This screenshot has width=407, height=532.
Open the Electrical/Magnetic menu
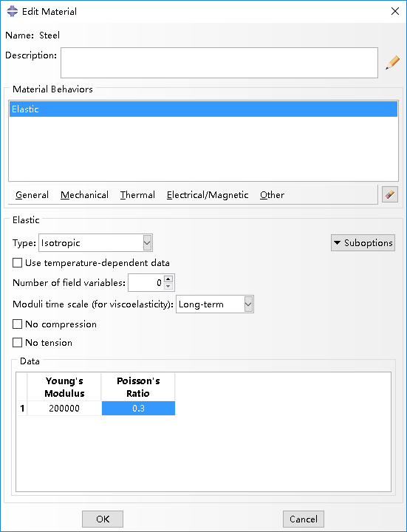tap(208, 195)
